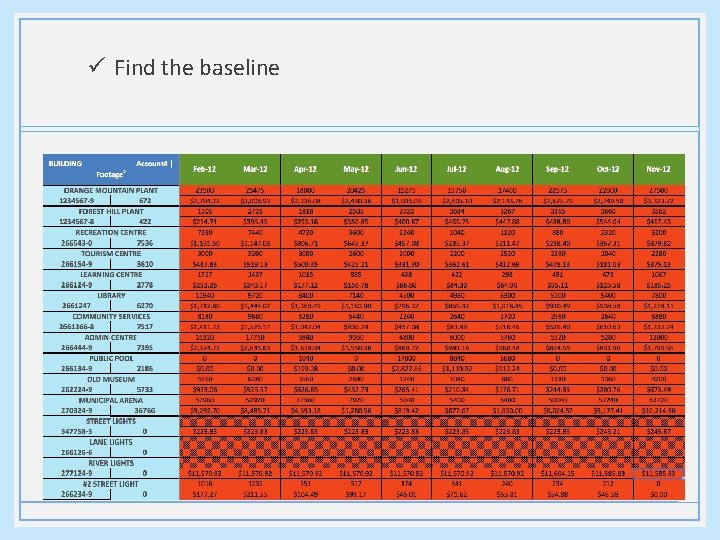The image size is (720, 540).
Task: Select the BUILDING header label
Action: pyautogui.click(x=65, y=163)
